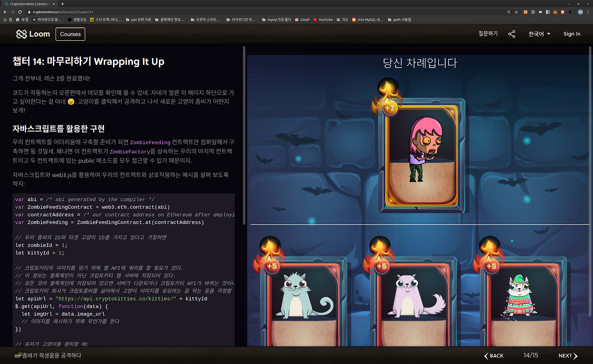The height and width of the screenshot is (364, 593).
Task: Click the Loom logo icon
Action: [21, 34]
